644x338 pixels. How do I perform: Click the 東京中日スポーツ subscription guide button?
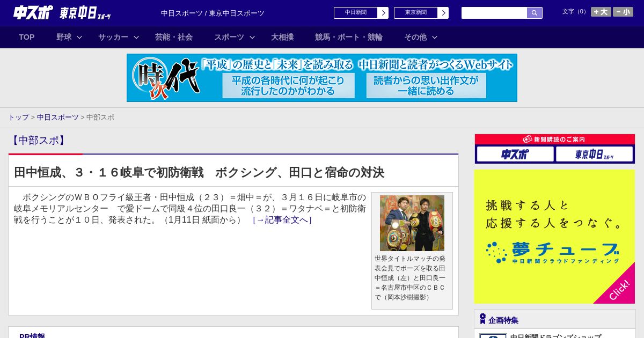point(595,155)
